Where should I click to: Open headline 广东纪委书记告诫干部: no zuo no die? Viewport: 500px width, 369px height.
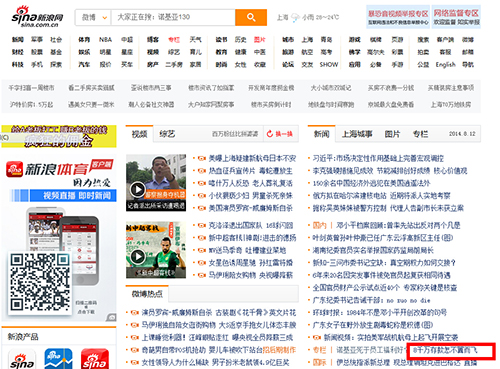[371, 300]
